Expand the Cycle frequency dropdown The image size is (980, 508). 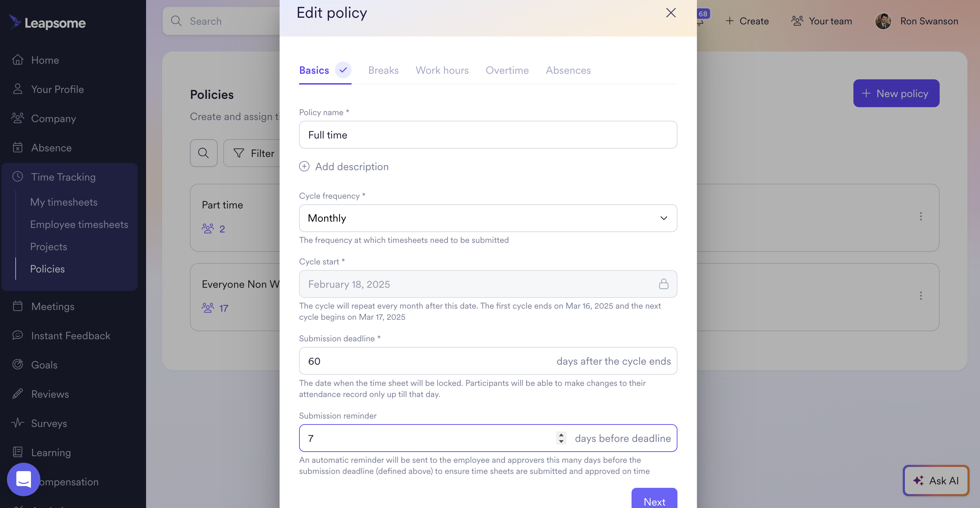click(x=488, y=218)
